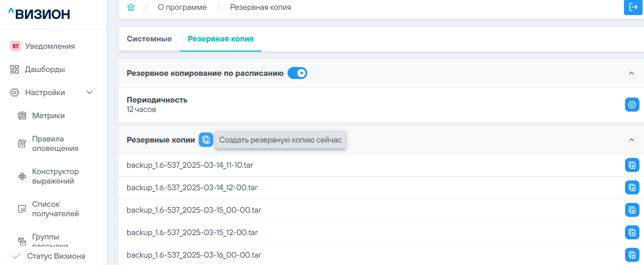Toggle scheduled backup switch off
Viewport: 644px width, 265px height.
click(x=297, y=73)
